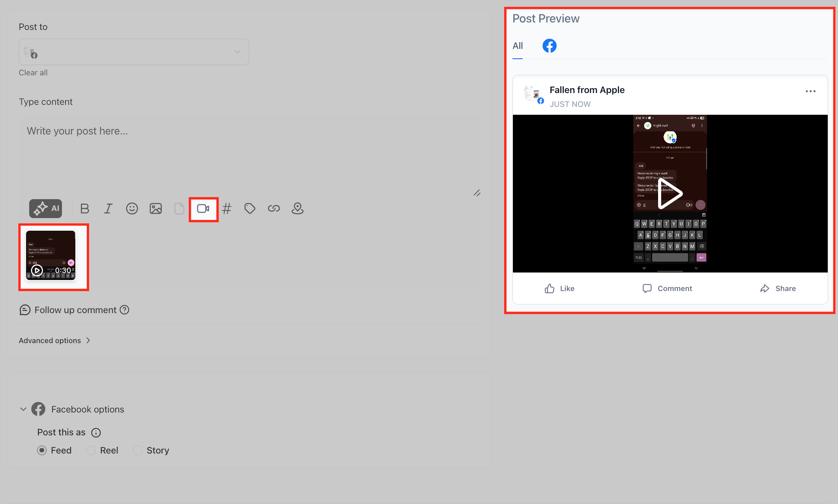
Task: Click the Clear all link
Action: tap(33, 73)
